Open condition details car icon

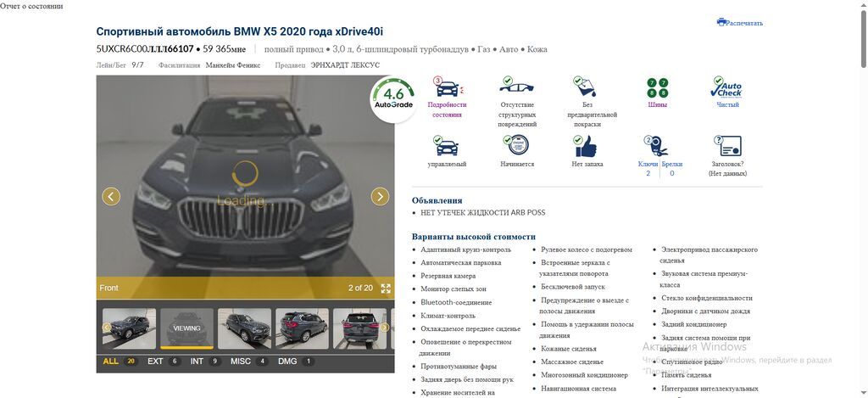pos(448,87)
